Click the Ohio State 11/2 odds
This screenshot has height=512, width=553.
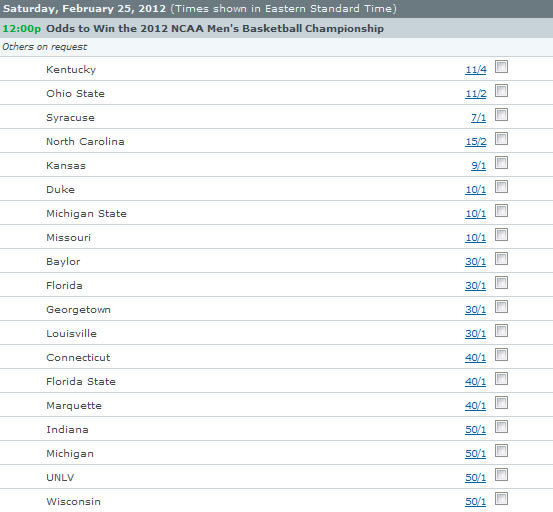click(x=476, y=94)
